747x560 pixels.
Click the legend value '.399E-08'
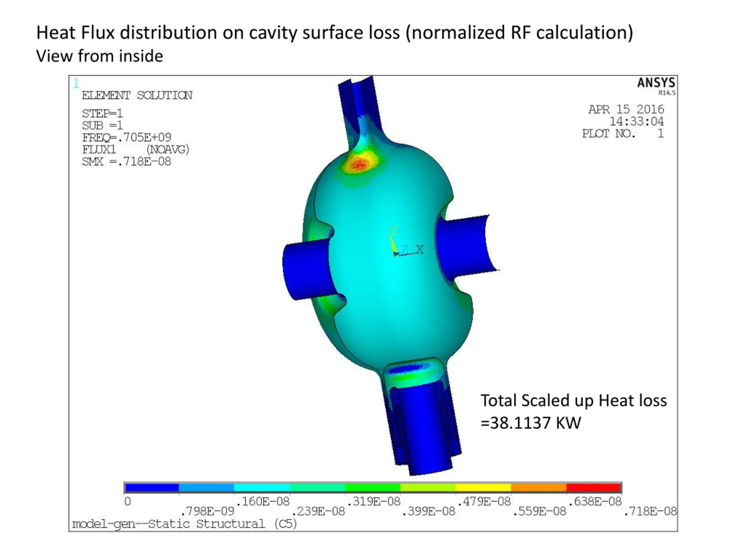click(429, 511)
